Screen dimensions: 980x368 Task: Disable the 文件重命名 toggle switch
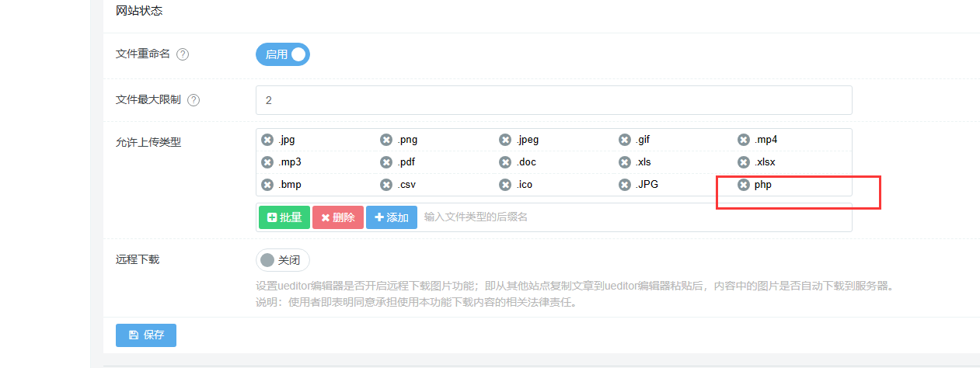pyautogui.click(x=283, y=54)
